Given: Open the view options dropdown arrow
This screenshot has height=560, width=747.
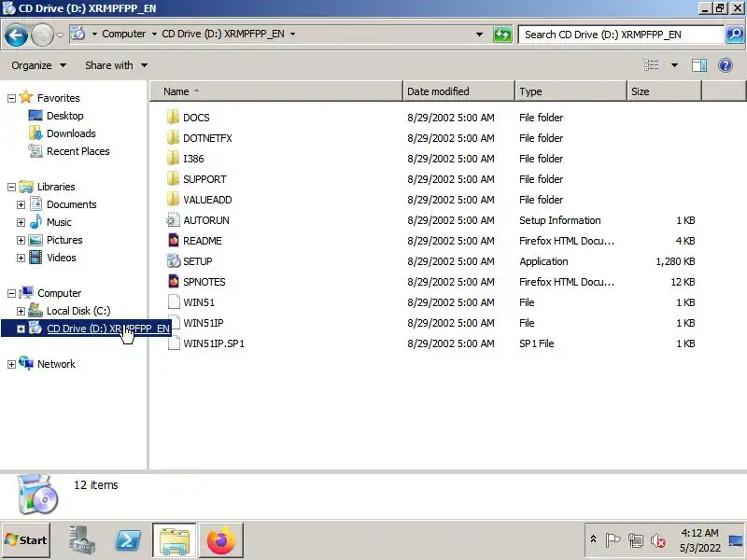Looking at the screenshot, I should pyautogui.click(x=674, y=65).
